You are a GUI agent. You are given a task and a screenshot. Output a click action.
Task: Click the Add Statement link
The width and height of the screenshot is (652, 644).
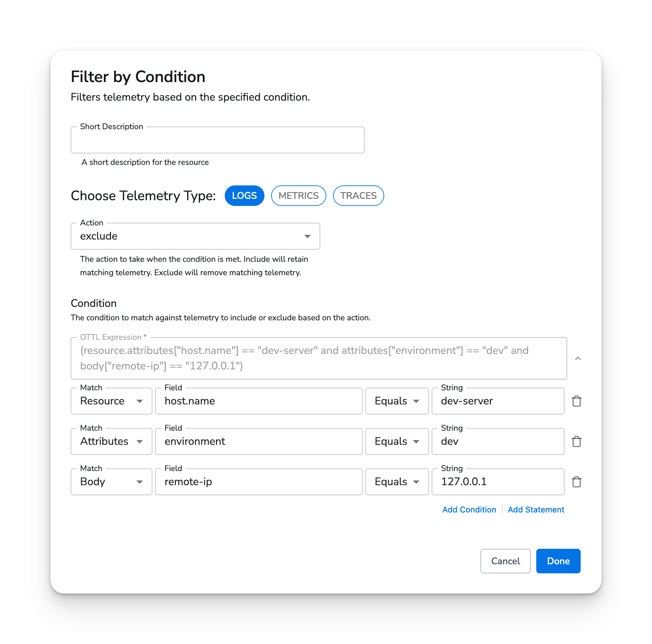click(536, 510)
